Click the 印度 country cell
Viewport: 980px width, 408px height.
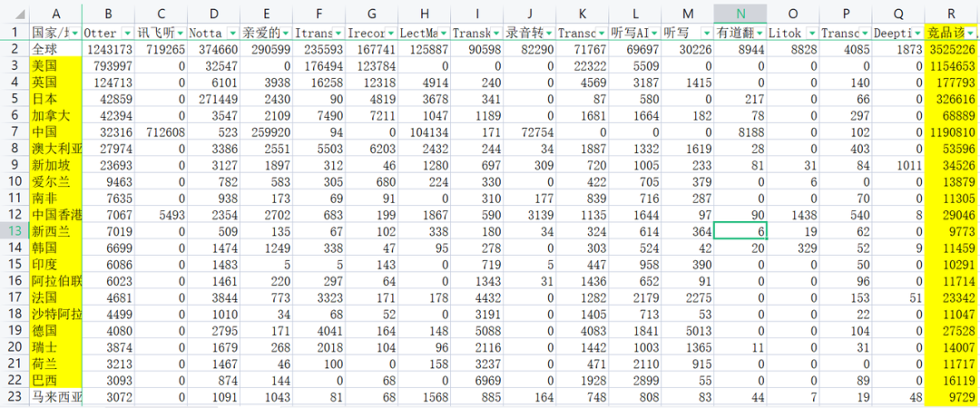pyautogui.click(x=55, y=264)
